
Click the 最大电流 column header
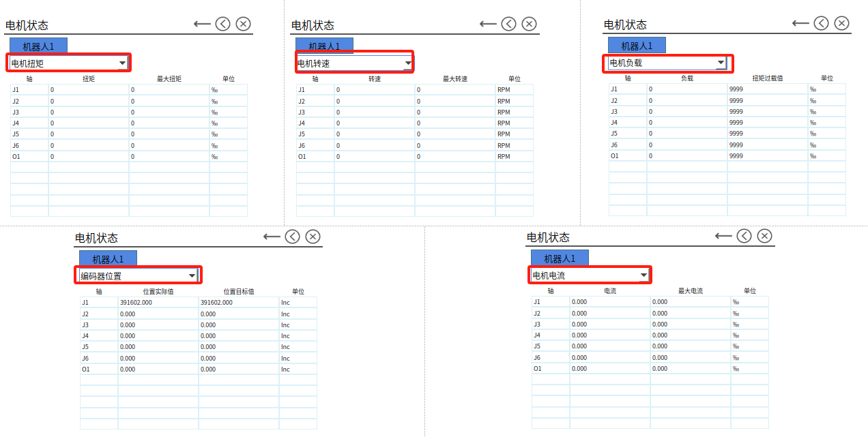[690, 291]
